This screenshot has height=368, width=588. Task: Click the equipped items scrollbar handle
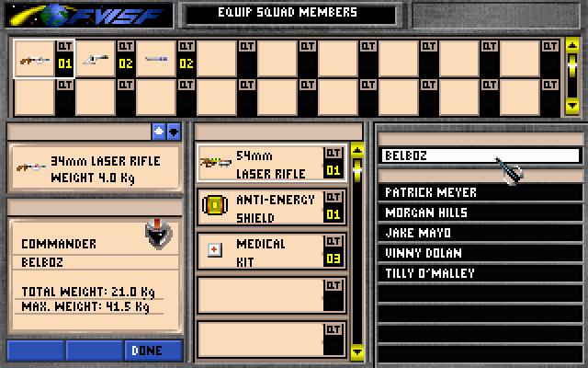tap(357, 169)
